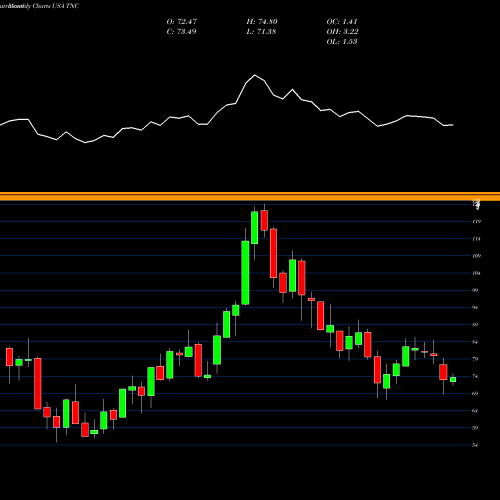Click the 64 price axis label
Screen dimensions: 500x500
point(476,411)
